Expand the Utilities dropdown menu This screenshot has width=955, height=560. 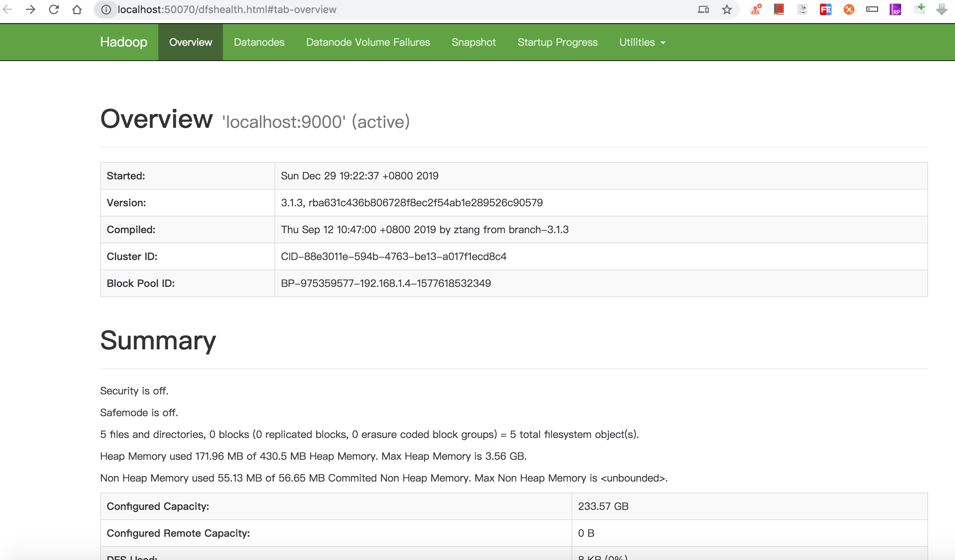click(642, 42)
